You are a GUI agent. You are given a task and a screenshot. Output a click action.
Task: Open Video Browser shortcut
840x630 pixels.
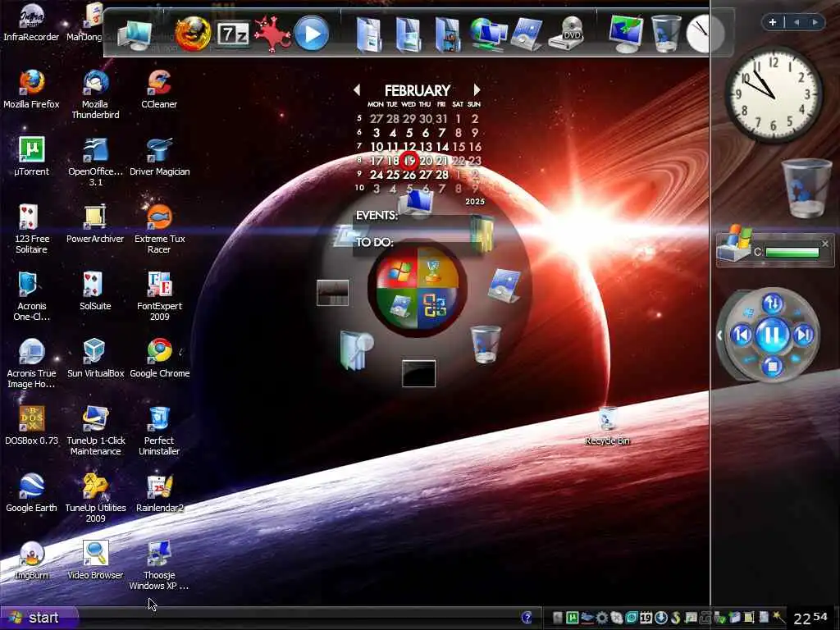pyautogui.click(x=95, y=559)
